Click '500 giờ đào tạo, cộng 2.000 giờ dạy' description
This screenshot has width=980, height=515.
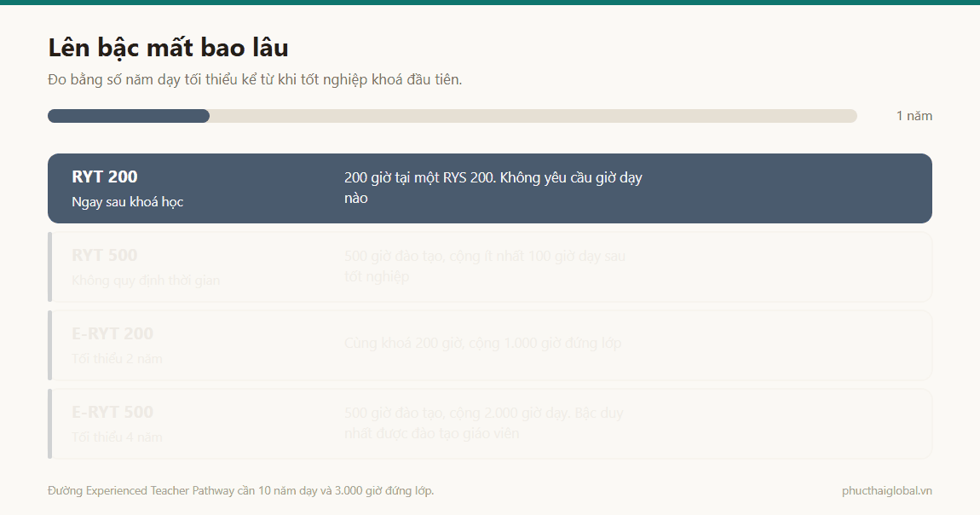(483, 423)
